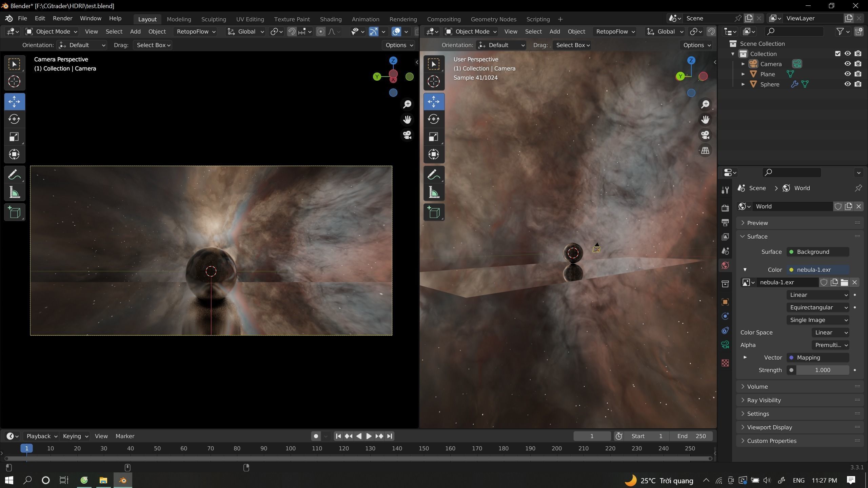Expand the Camera item in outliner
Image resolution: width=868 pixels, height=488 pixels.
(743, 64)
